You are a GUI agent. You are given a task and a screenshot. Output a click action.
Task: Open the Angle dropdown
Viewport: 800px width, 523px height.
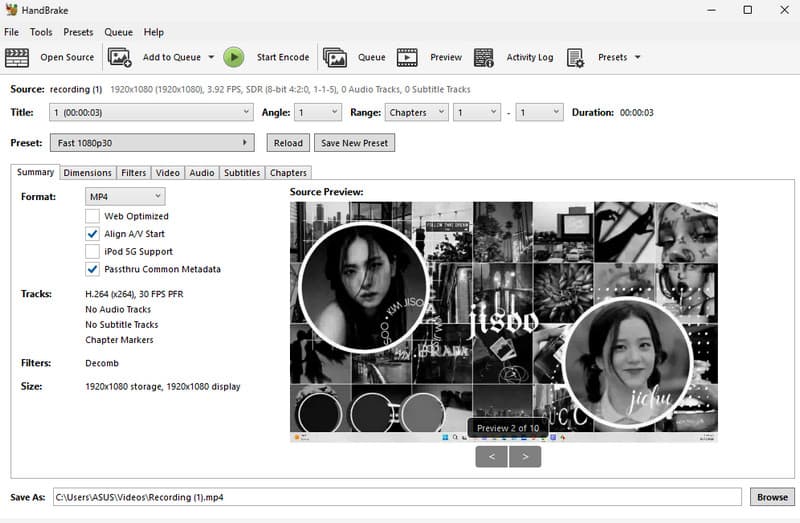318,112
